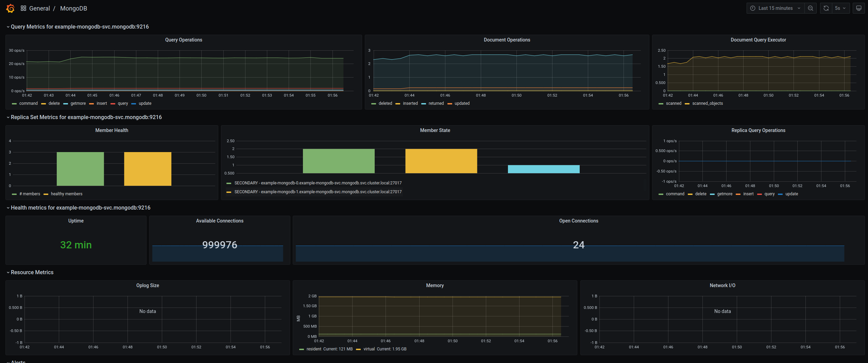Toggle scanned_objects series in Document Query Executor
Image resolution: width=868 pixels, height=363 pixels.
click(x=707, y=103)
